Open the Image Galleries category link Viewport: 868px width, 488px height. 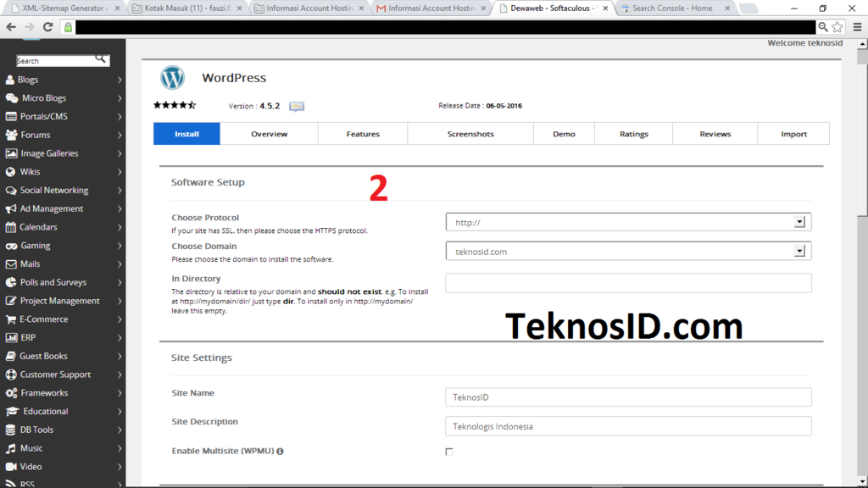coord(49,153)
